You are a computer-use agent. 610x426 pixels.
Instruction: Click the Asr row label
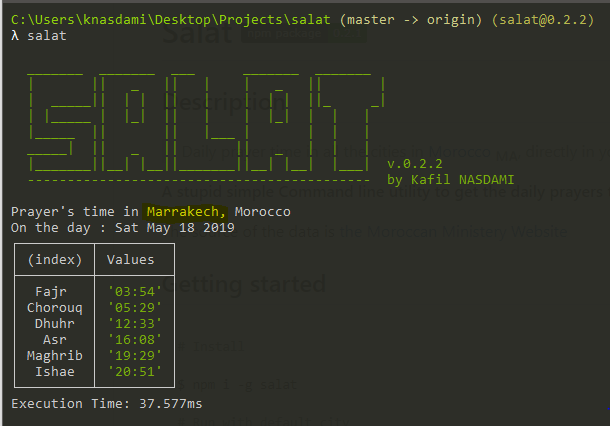(x=55, y=340)
